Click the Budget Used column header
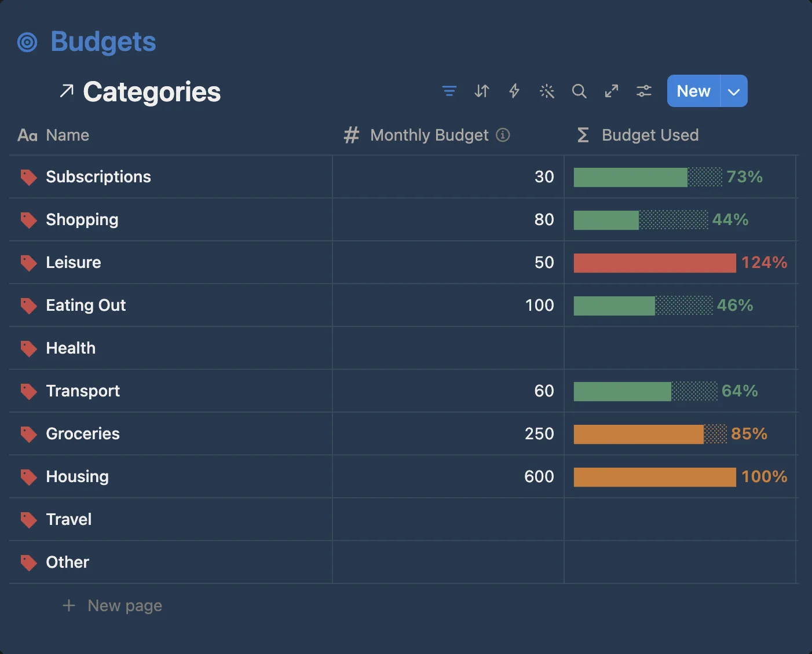This screenshot has height=654, width=812. (x=638, y=135)
